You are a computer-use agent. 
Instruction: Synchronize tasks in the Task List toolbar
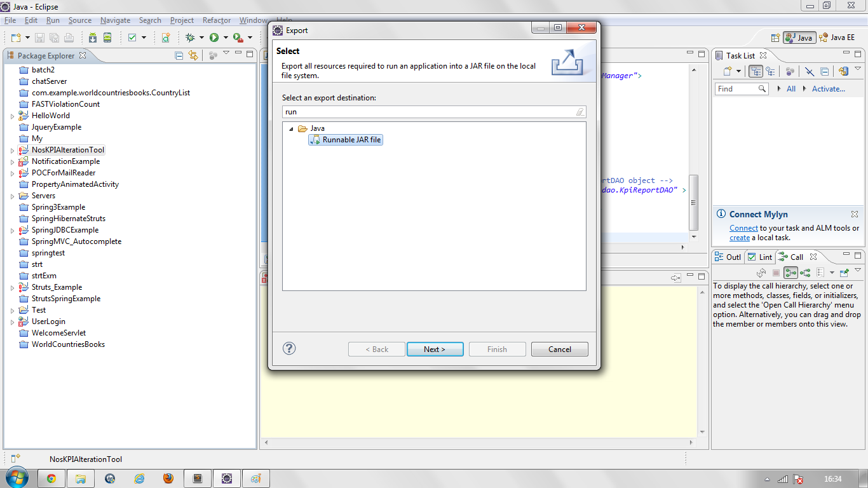(x=844, y=71)
